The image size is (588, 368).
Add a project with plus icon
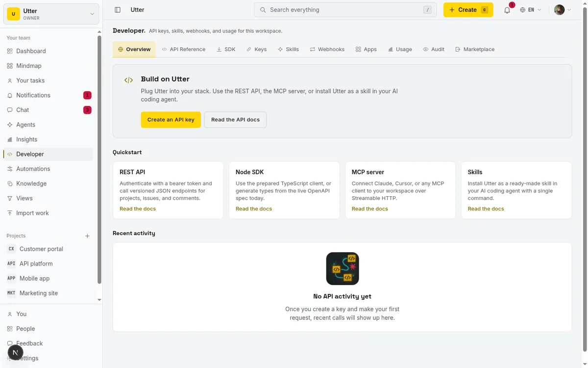[x=87, y=236]
